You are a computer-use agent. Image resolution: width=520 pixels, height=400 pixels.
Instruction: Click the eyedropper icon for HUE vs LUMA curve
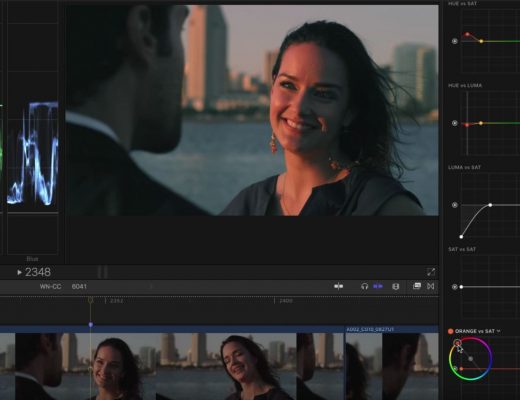click(455, 123)
